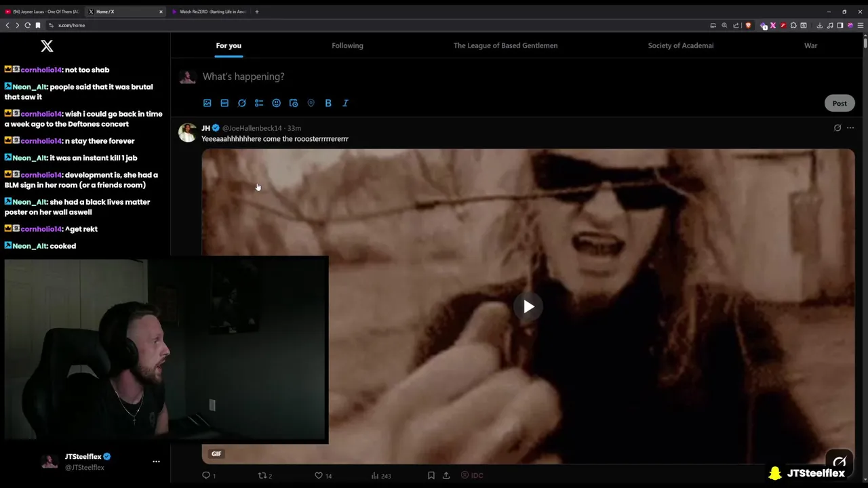Click Grok explain icon on JH's post
The height and width of the screenshot is (488, 868).
click(837, 128)
